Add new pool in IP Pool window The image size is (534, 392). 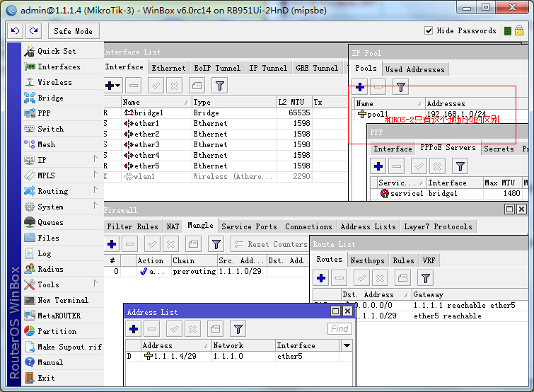coord(359,87)
